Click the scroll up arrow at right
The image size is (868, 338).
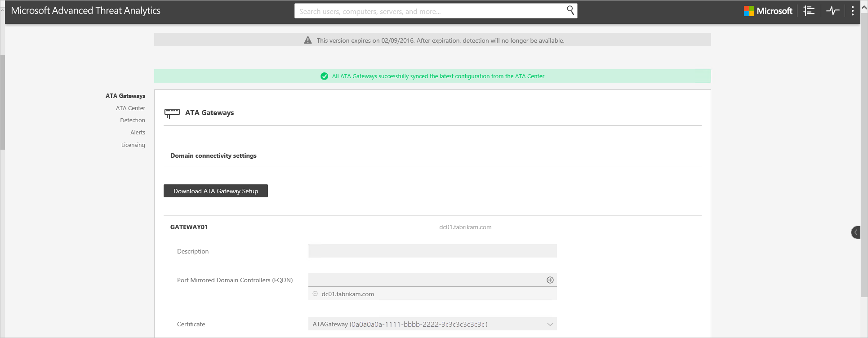[x=864, y=7]
